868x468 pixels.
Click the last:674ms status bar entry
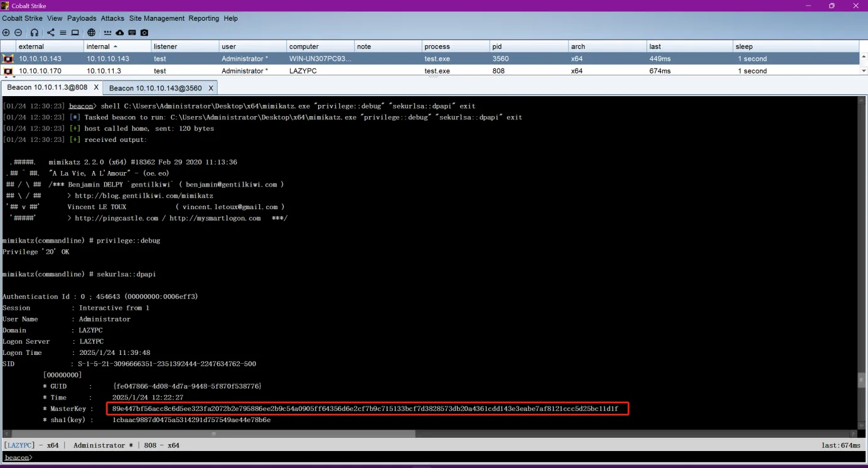click(x=841, y=445)
